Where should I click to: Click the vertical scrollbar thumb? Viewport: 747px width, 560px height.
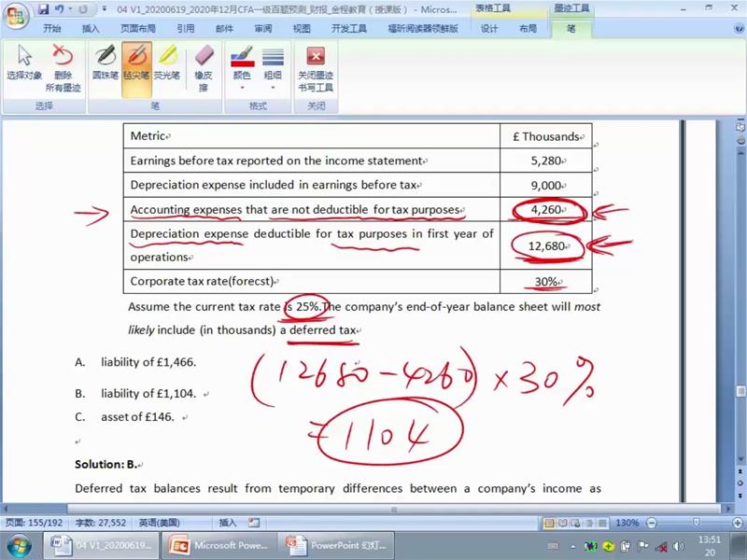[740, 391]
